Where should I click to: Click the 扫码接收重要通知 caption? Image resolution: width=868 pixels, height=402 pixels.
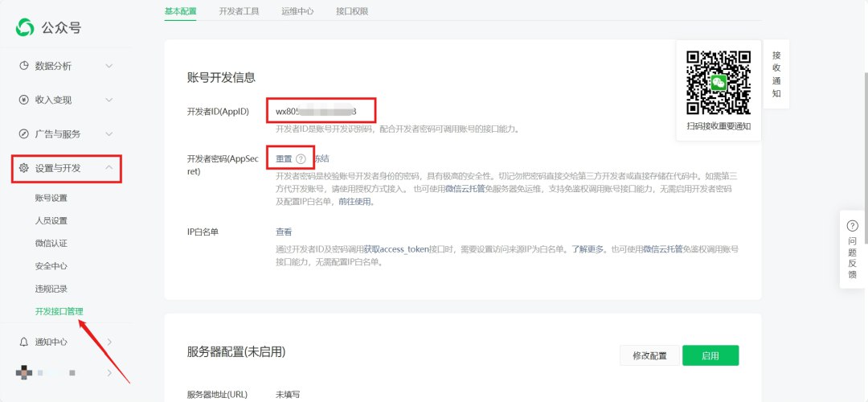click(719, 126)
